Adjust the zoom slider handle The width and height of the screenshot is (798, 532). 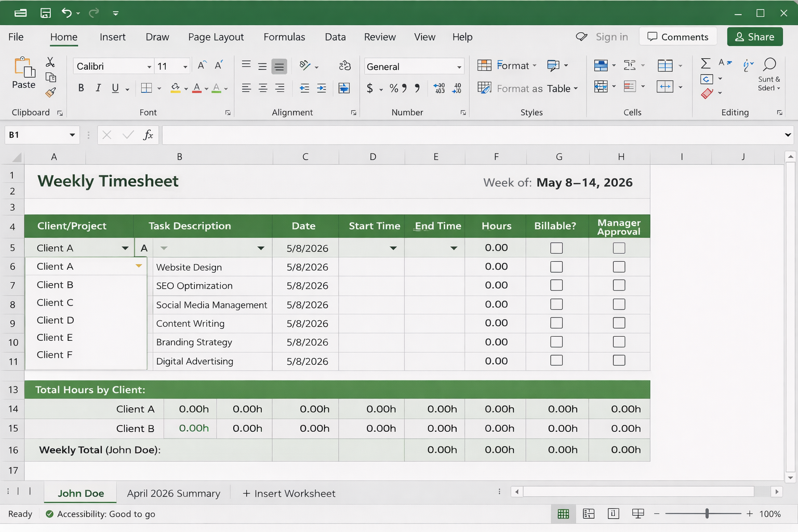click(x=707, y=514)
